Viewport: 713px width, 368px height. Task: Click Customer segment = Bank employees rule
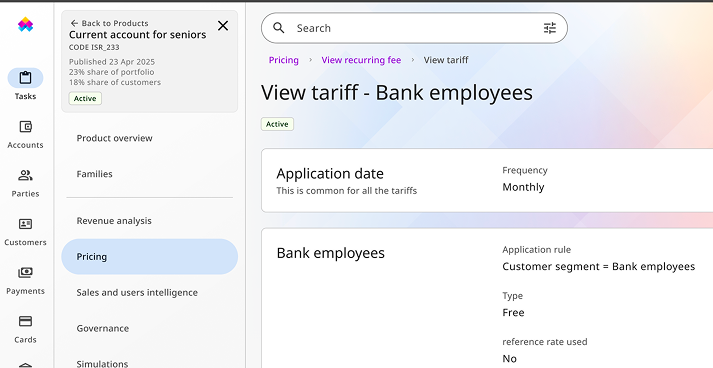coord(598,267)
